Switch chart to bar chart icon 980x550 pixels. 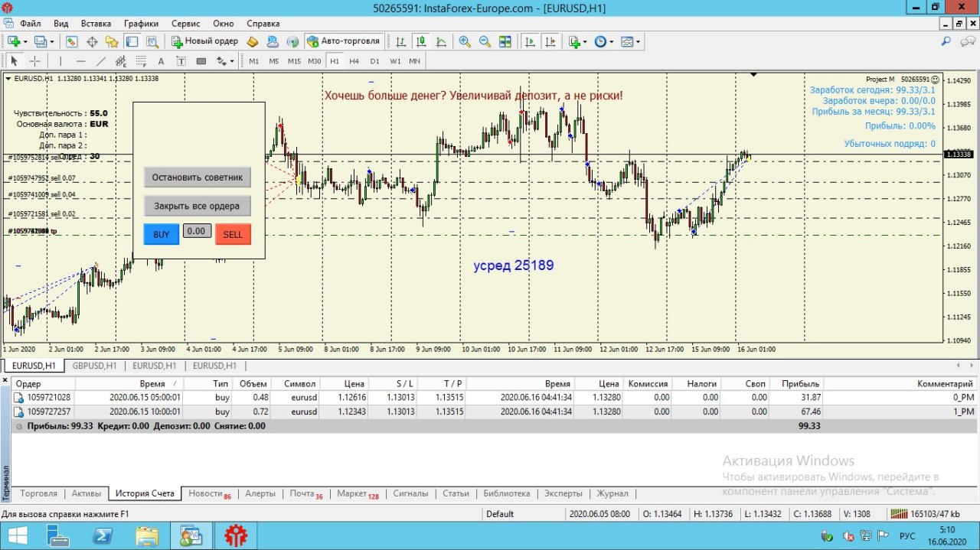tap(401, 41)
